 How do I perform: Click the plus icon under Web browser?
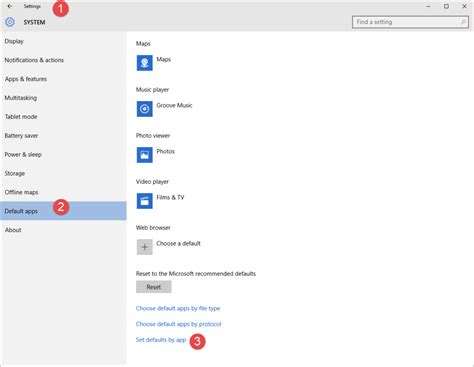[x=145, y=247]
